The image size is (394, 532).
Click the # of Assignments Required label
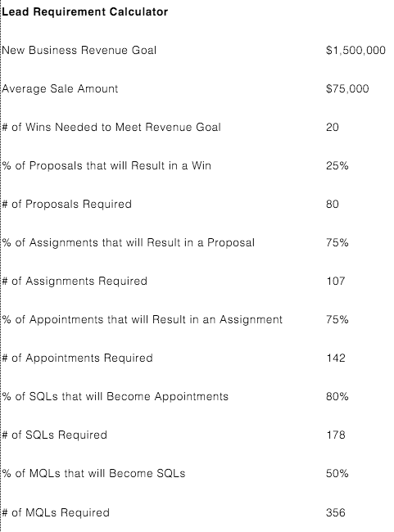click(75, 282)
